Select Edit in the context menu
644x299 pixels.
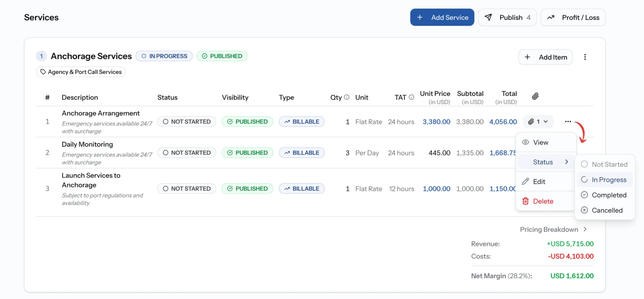pyautogui.click(x=545, y=181)
